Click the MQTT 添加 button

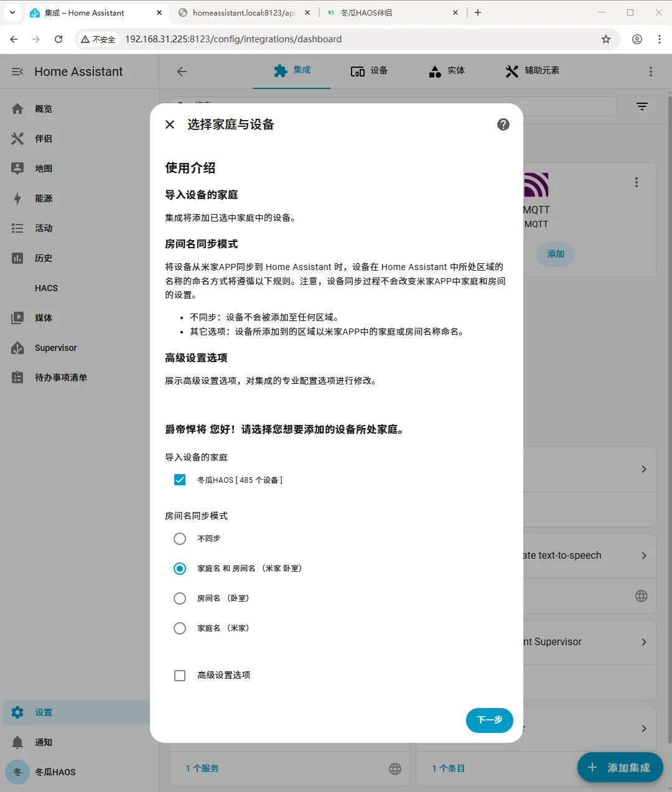556,254
